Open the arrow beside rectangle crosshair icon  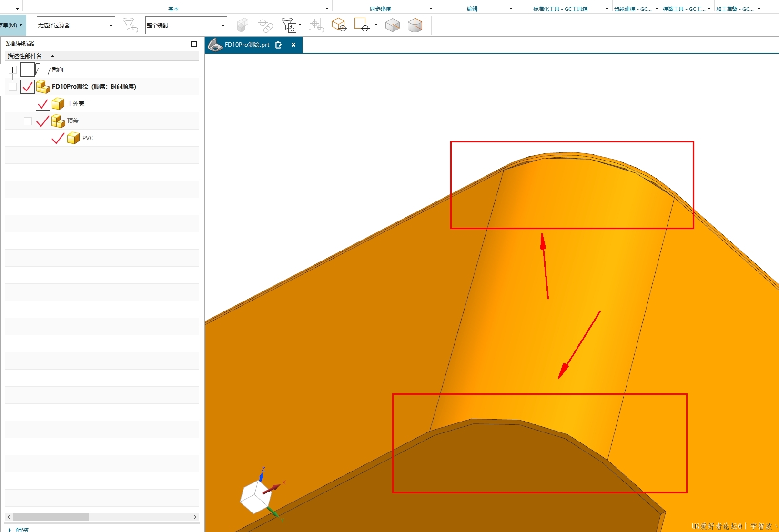376,25
